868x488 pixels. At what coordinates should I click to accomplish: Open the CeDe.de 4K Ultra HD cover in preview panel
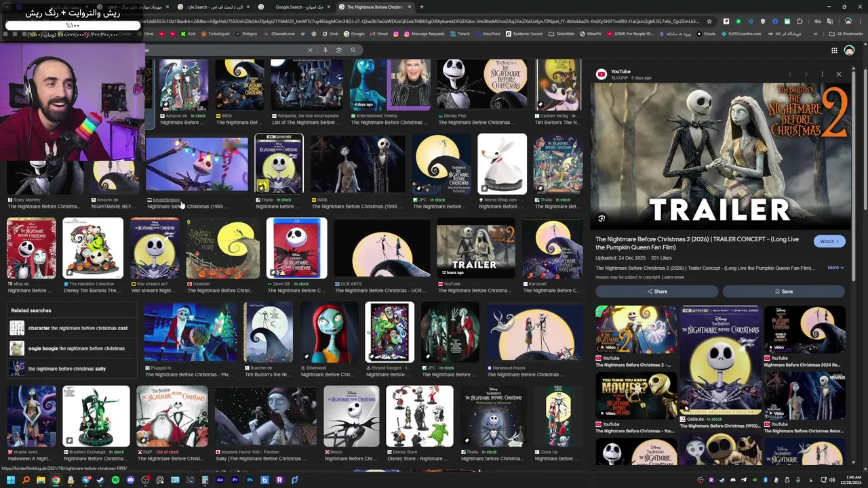click(720, 359)
